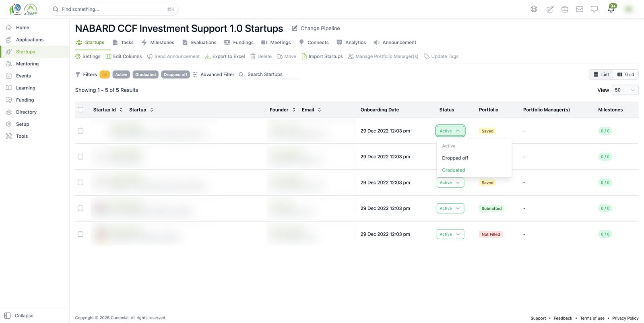Click Edit Columns

(124, 56)
